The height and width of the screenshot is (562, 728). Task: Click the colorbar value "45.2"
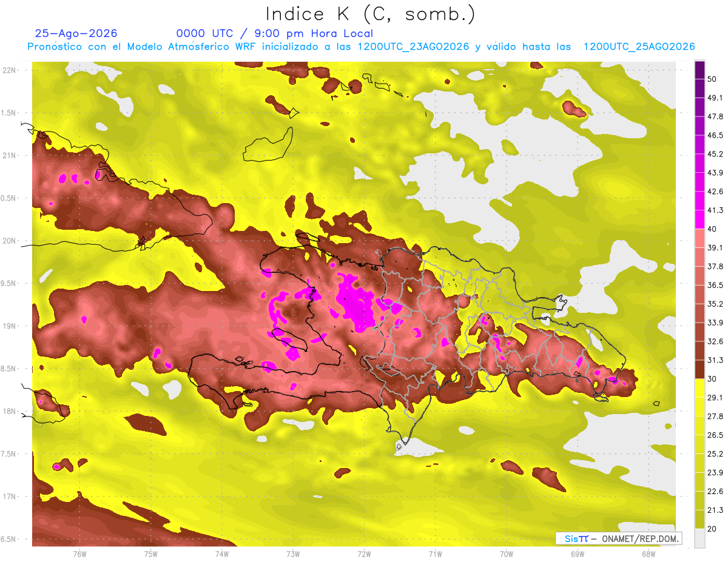coord(715,155)
